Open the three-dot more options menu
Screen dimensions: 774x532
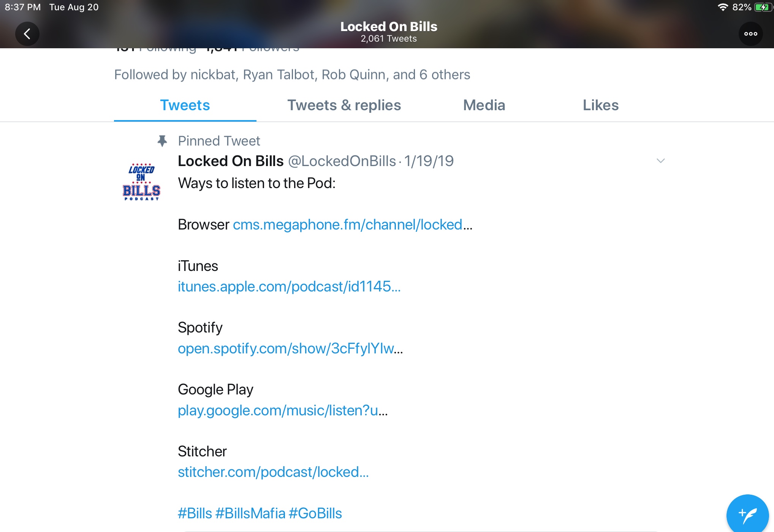(x=750, y=34)
